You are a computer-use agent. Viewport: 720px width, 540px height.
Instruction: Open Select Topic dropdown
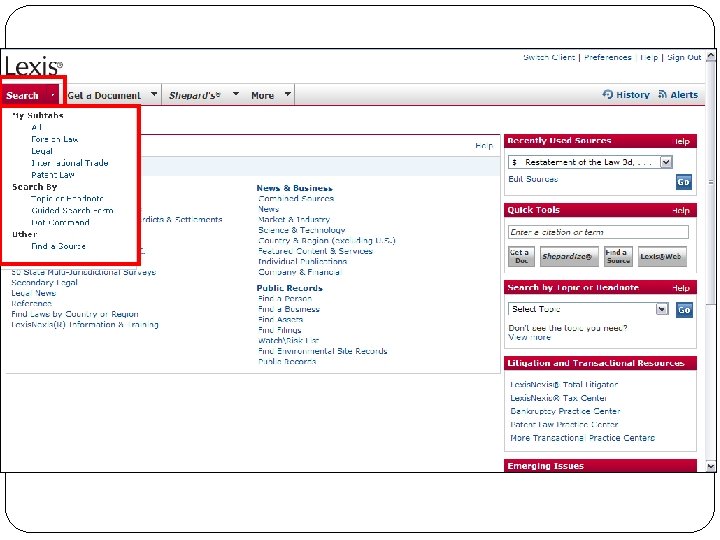588,309
